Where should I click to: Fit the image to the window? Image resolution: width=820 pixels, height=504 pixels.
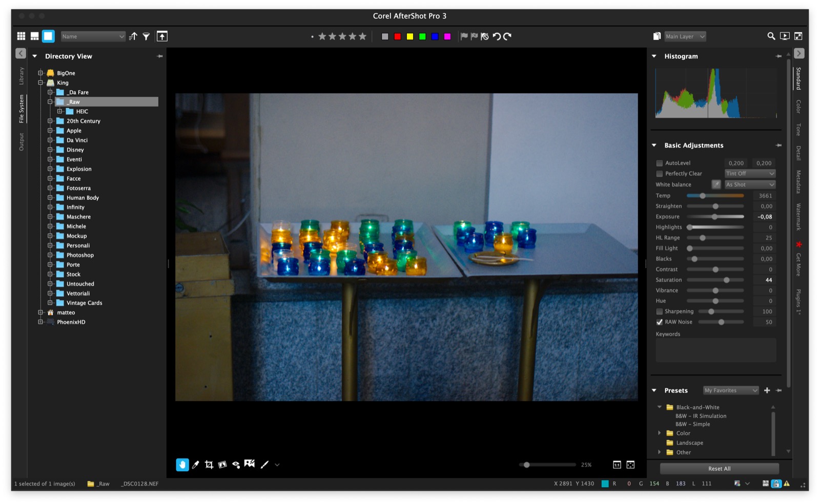(x=630, y=465)
